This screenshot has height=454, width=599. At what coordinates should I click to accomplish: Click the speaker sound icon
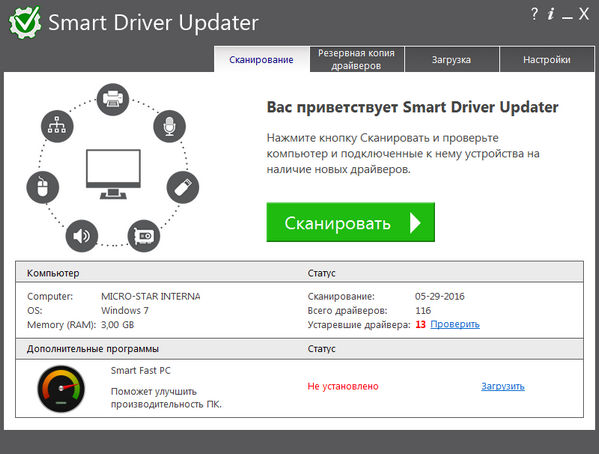[82, 236]
